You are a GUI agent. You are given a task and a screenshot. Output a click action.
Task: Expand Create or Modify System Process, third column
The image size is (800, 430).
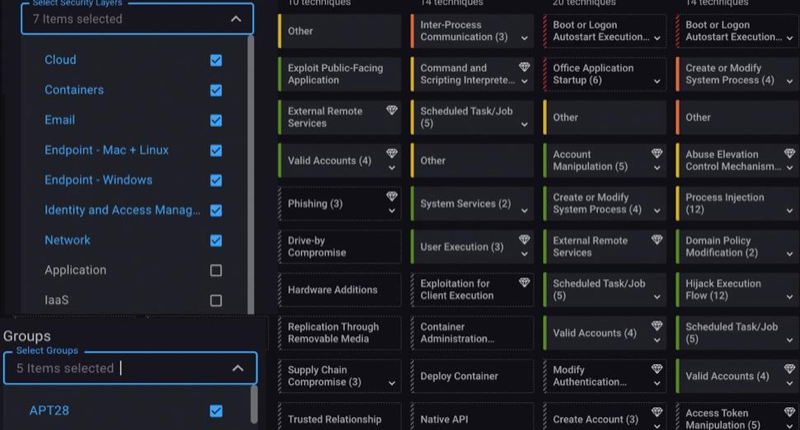[x=657, y=210]
